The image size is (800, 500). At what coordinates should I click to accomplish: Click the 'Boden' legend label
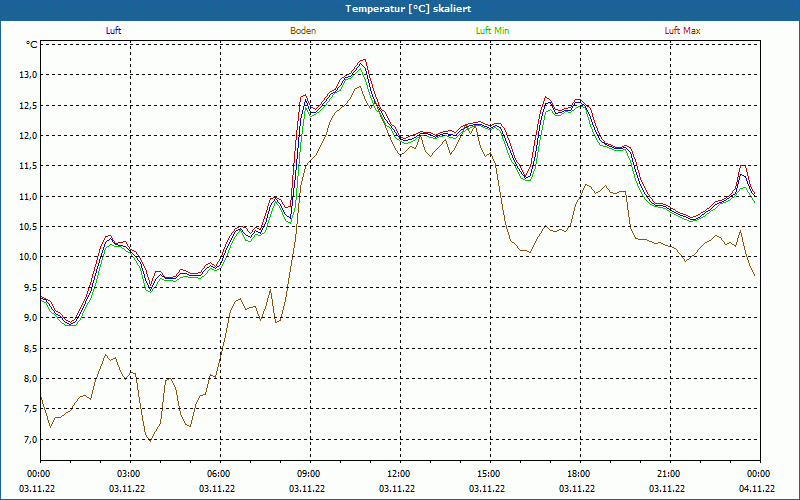303,31
